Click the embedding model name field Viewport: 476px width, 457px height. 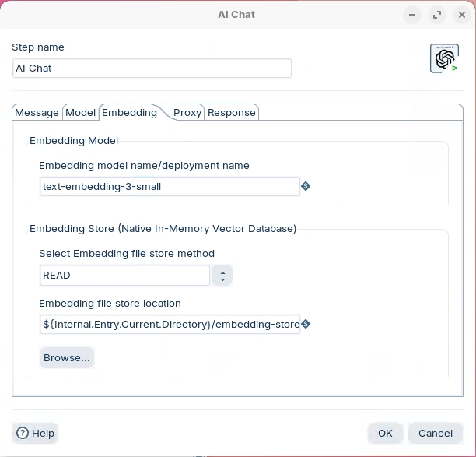point(169,187)
